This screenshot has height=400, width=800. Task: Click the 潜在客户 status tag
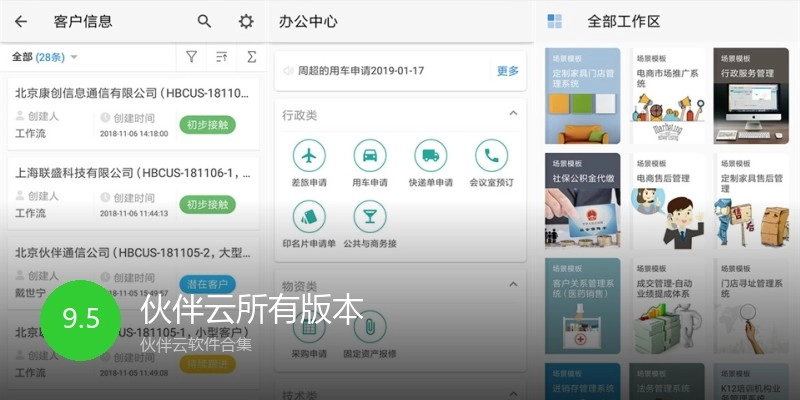click(208, 284)
